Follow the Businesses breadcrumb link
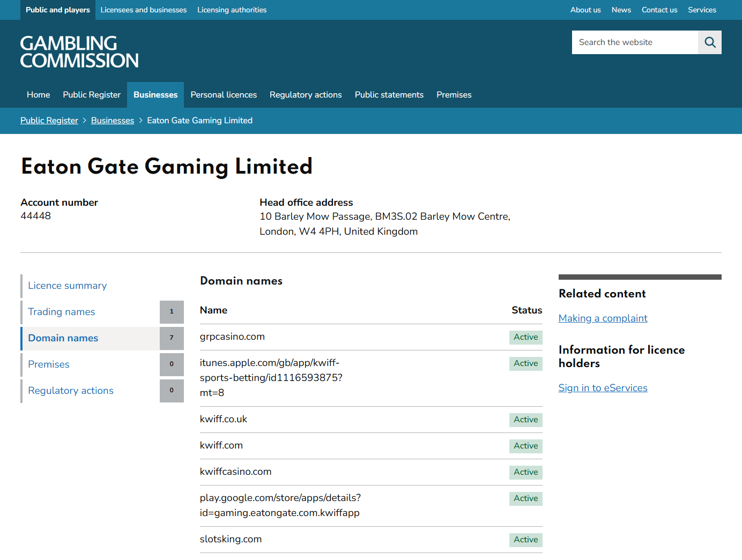 click(113, 121)
